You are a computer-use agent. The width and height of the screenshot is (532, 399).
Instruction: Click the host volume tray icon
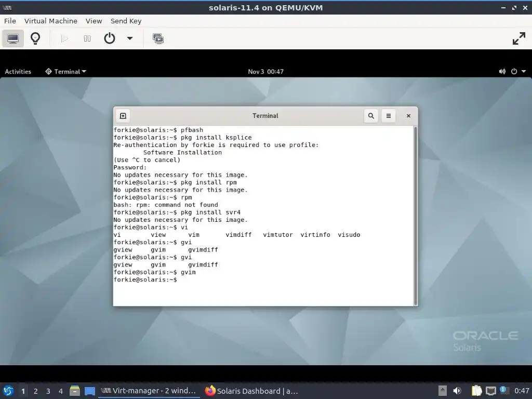[457, 391]
